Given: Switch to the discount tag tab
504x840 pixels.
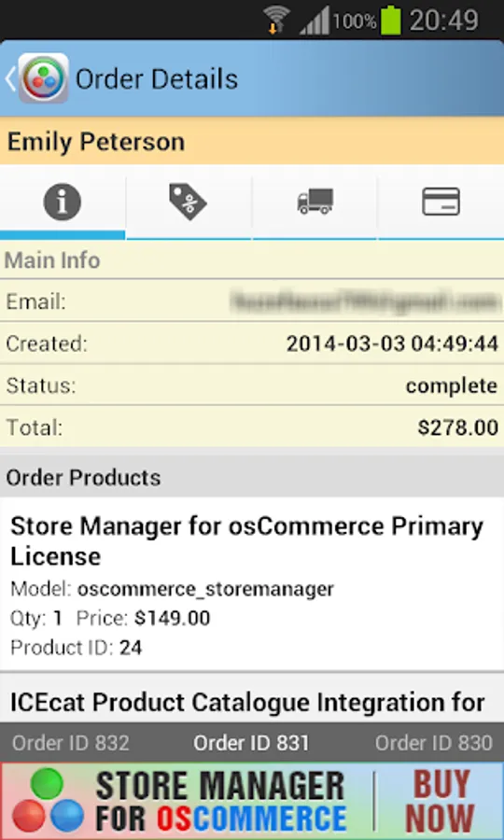Looking at the screenshot, I should click(188, 202).
